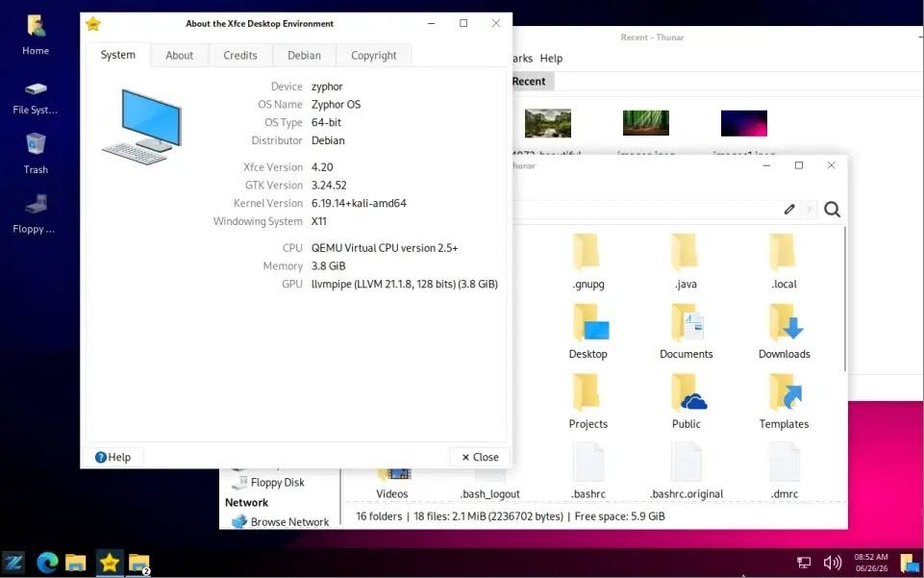924x578 pixels.
Task: Click the OS Name value Zyphor OS
Action: [x=336, y=104]
